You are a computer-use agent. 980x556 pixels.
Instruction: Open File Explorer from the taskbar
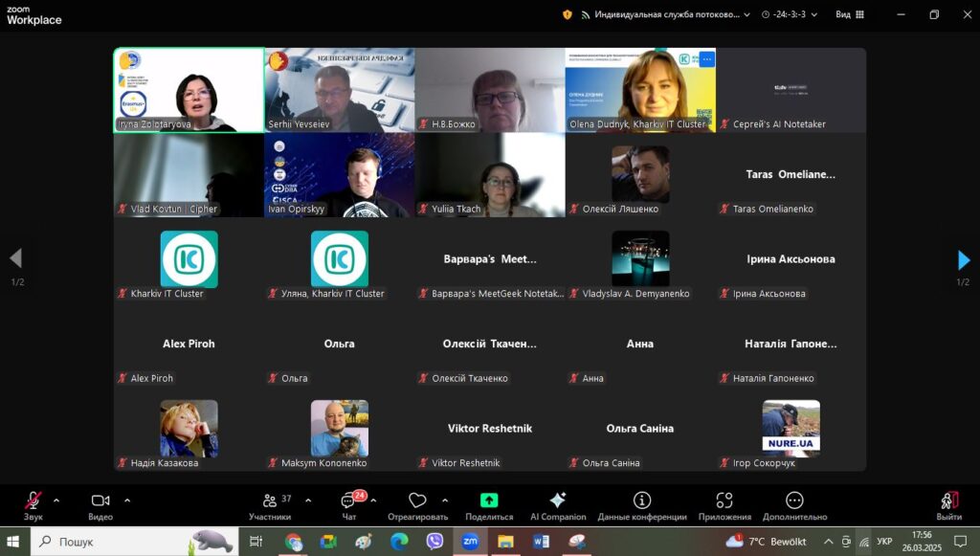(x=505, y=541)
